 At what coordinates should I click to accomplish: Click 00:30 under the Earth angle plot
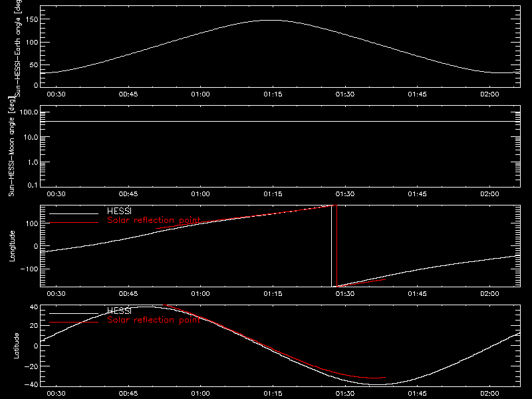click(56, 94)
